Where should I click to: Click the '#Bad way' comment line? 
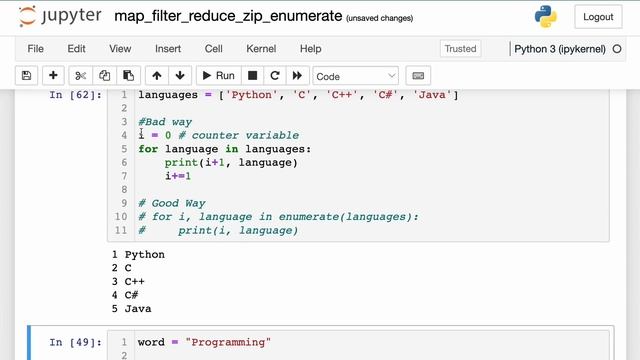(x=165, y=122)
